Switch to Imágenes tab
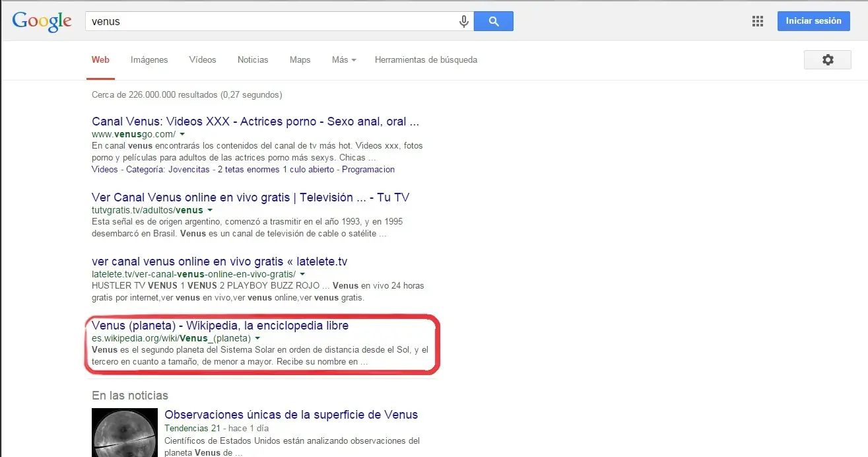The width and height of the screenshot is (868, 457). pos(149,59)
